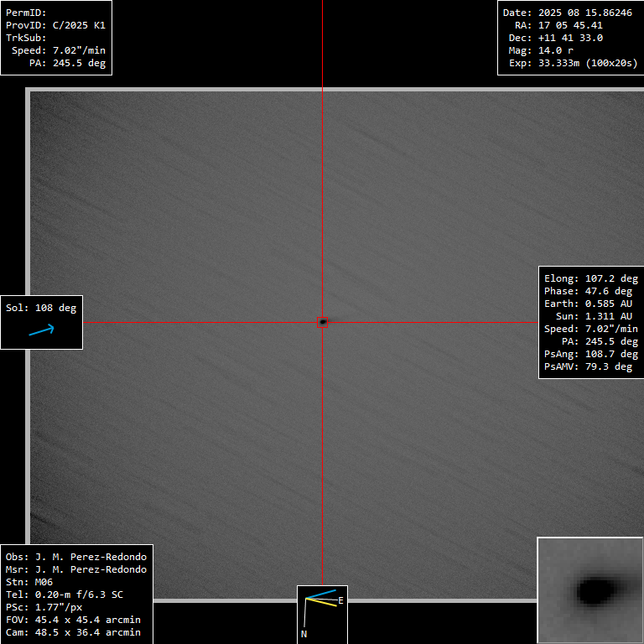Click the Sol: 108 deg label
The width and height of the screenshot is (644, 644).
click(x=41, y=308)
